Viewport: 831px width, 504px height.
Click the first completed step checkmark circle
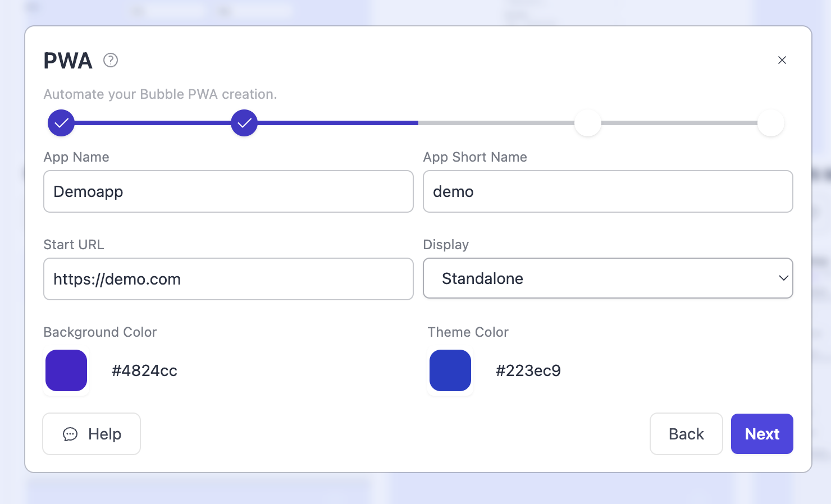point(61,123)
